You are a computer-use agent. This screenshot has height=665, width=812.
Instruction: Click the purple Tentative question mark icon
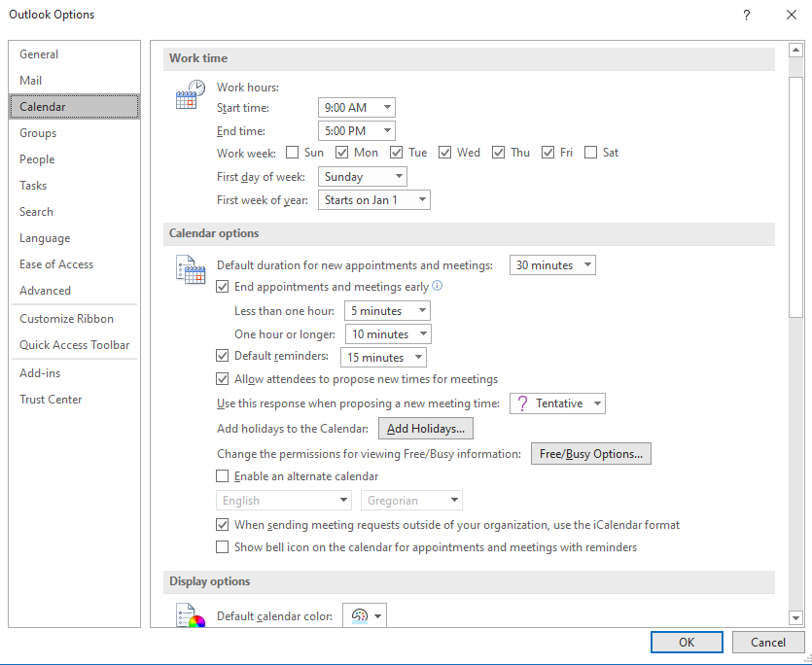click(522, 403)
